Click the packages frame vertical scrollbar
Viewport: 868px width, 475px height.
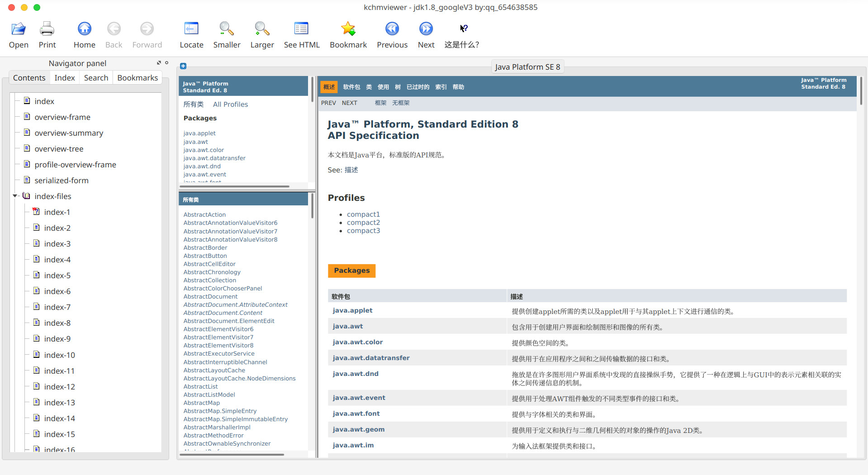point(312,89)
